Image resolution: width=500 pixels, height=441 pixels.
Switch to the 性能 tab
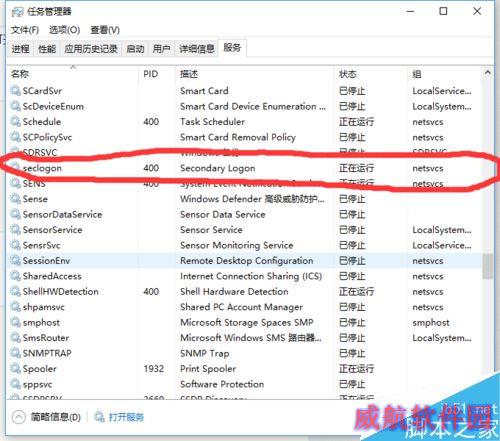click(47, 49)
